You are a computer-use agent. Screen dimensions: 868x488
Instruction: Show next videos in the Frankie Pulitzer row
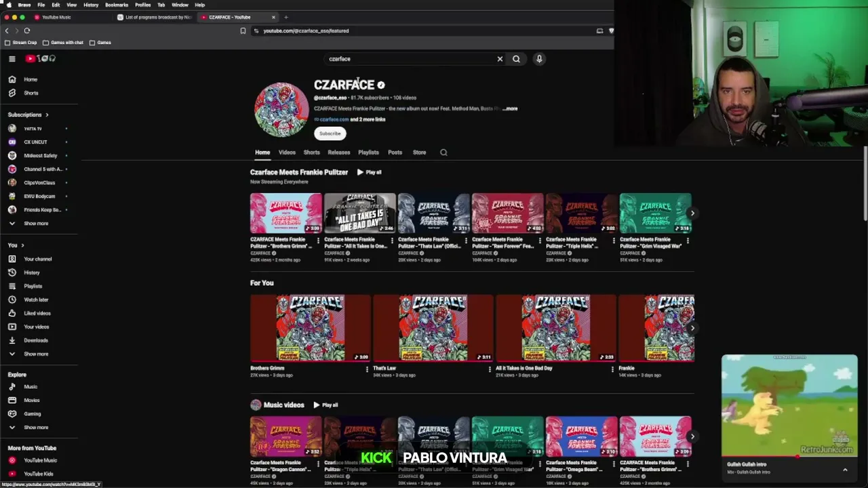coord(692,213)
